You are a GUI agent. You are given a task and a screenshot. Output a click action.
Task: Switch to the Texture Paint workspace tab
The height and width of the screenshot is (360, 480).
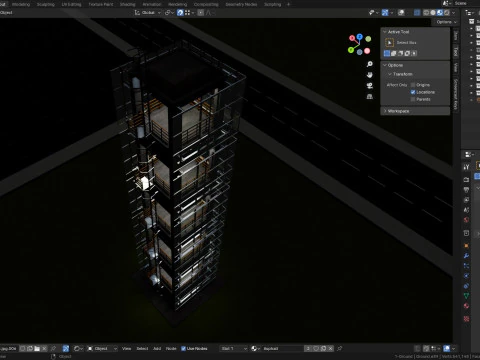101,4
